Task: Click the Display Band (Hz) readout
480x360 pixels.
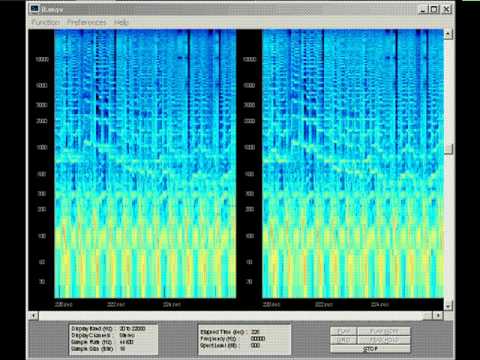Action: click(109, 329)
